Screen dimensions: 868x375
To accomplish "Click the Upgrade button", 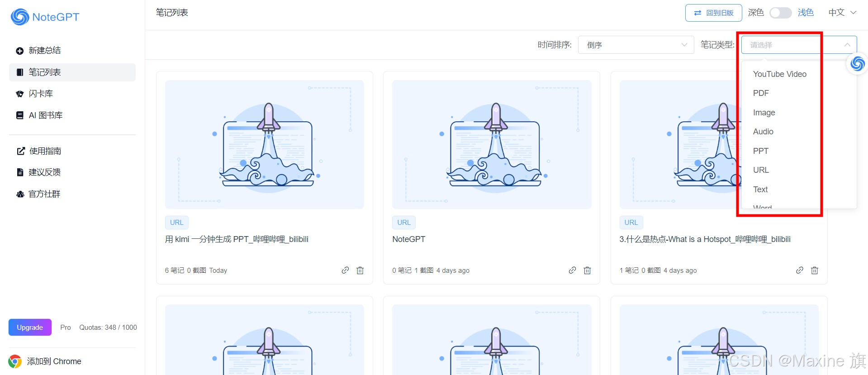I will click(x=30, y=328).
